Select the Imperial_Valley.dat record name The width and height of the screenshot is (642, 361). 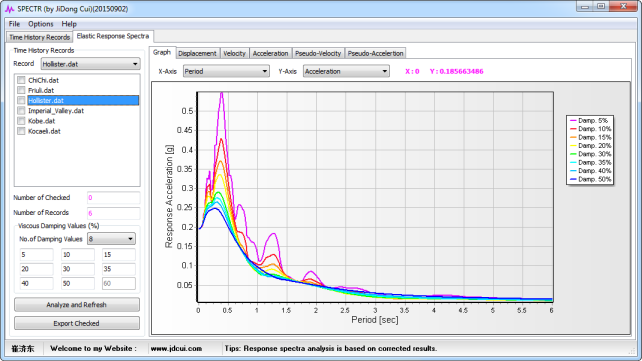pyautogui.click(x=56, y=111)
